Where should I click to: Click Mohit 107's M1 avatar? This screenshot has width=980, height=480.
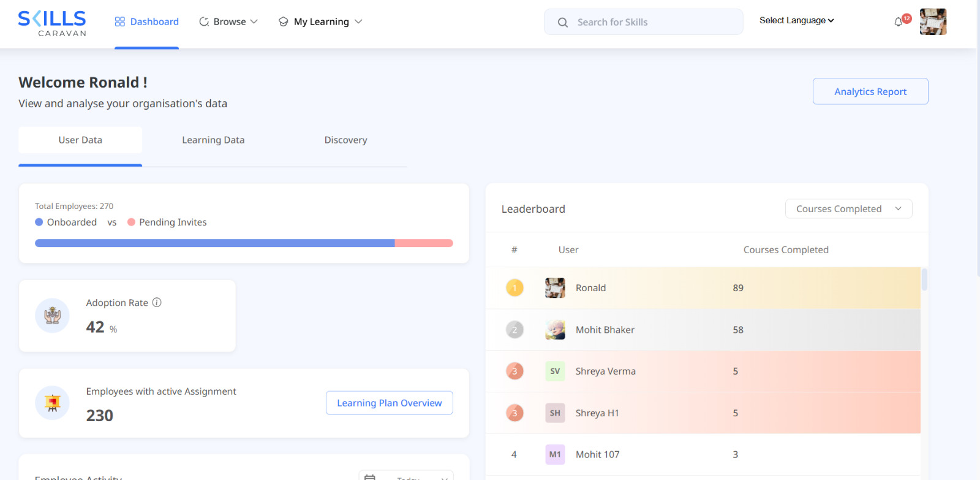[555, 454]
